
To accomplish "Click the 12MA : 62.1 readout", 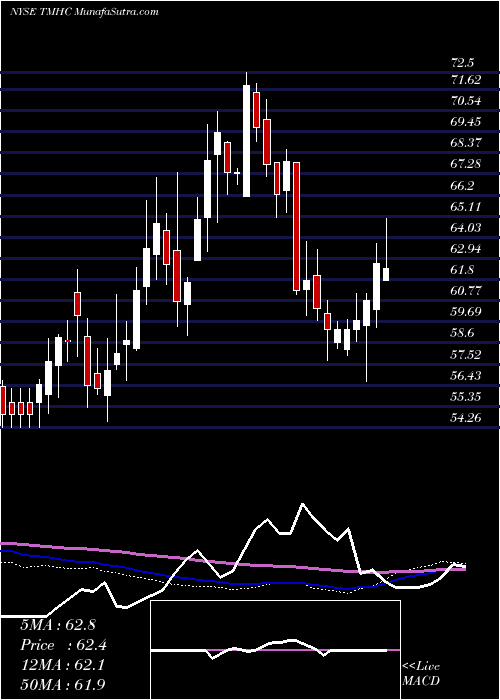I will (62, 665).
